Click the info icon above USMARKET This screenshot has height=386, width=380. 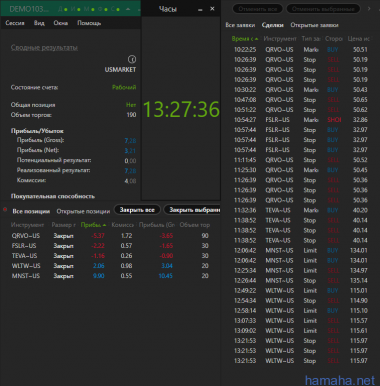pos(132,59)
